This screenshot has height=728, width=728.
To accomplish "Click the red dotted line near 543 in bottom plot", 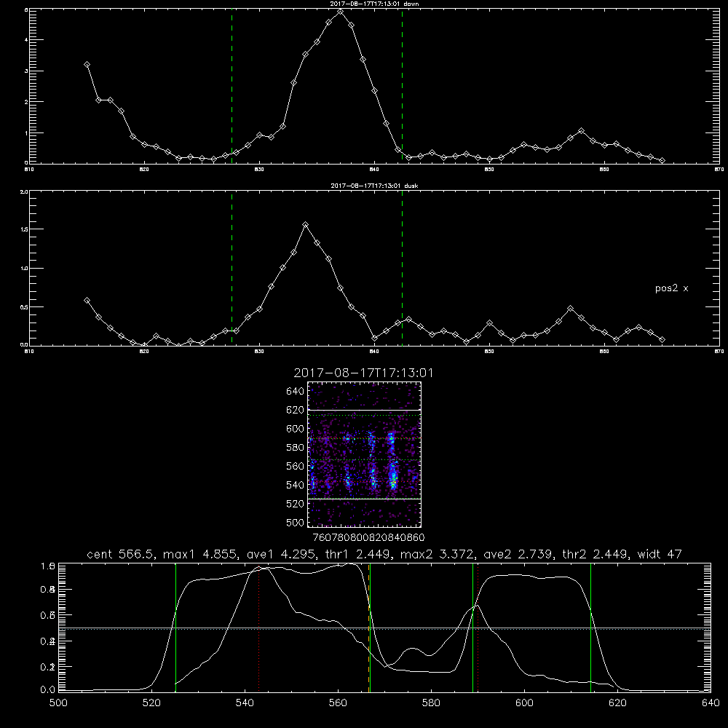I will click(x=258, y=628).
